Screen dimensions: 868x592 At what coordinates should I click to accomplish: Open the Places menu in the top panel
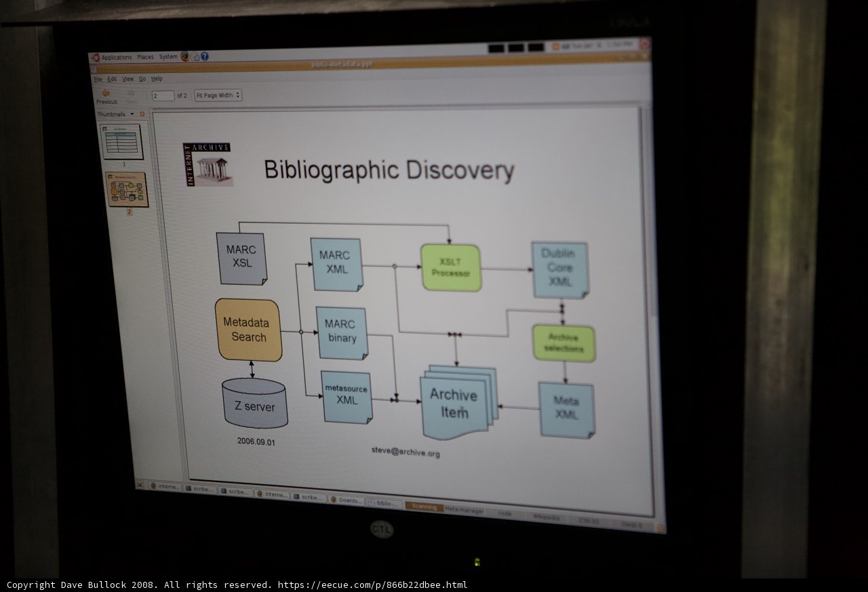tap(145, 58)
